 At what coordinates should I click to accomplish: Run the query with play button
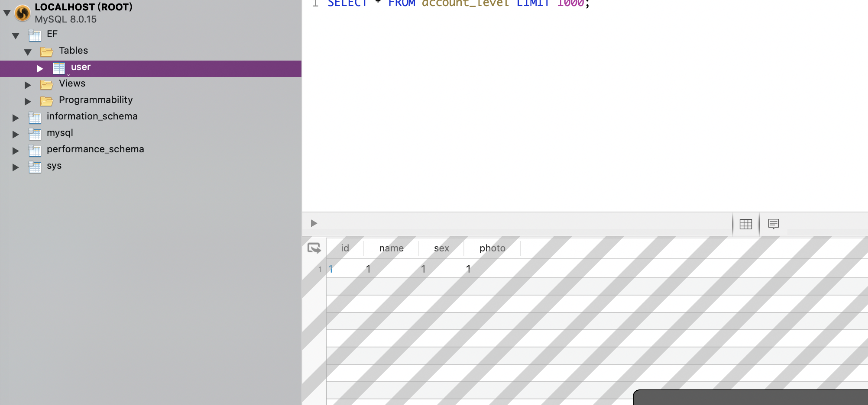(x=314, y=223)
